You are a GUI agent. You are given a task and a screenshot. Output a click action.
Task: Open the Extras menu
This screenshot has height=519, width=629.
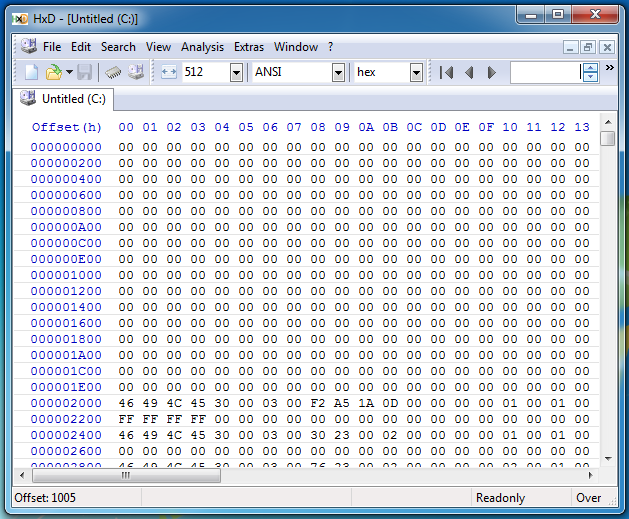pyautogui.click(x=249, y=47)
